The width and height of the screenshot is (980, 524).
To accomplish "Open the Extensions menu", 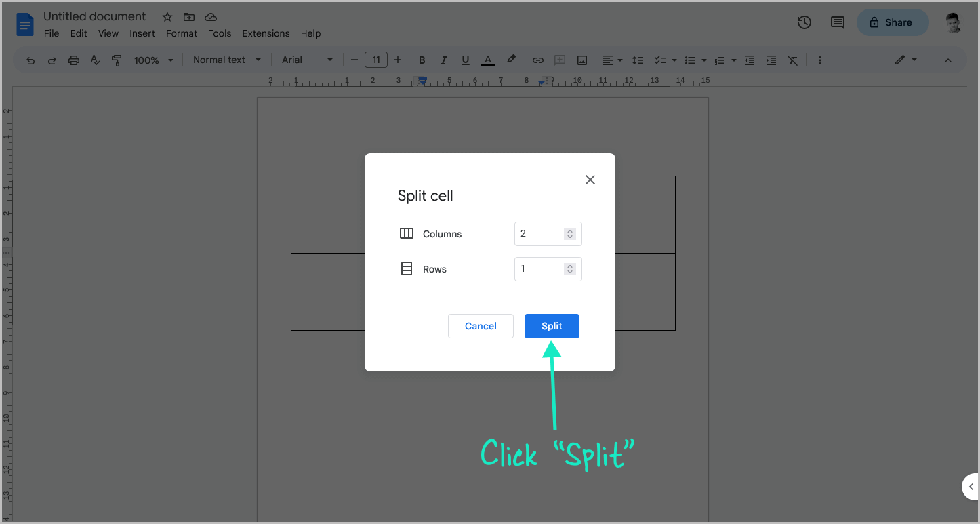I will (x=266, y=33).
